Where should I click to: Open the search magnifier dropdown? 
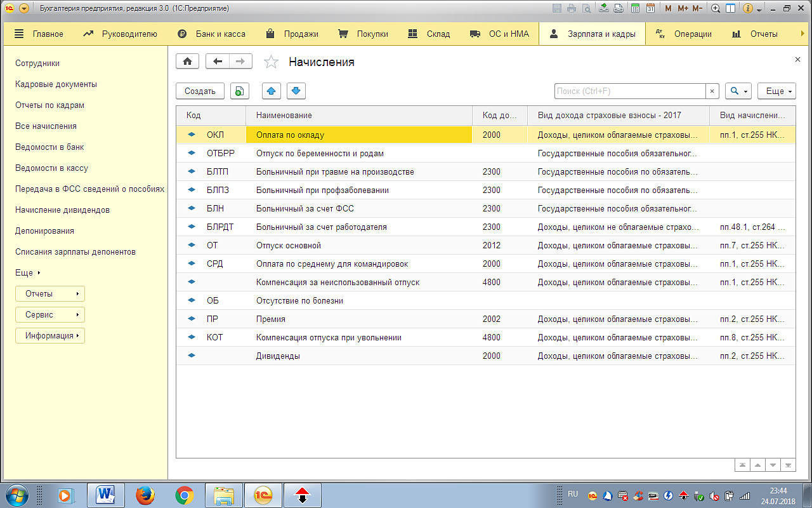(x=738, y=91)
